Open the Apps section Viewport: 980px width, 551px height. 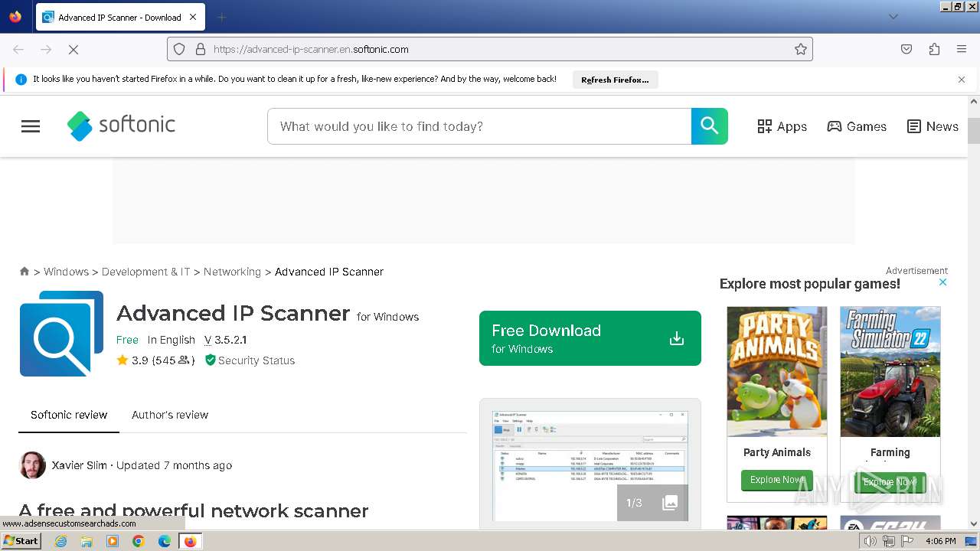[x=782, y=126]
